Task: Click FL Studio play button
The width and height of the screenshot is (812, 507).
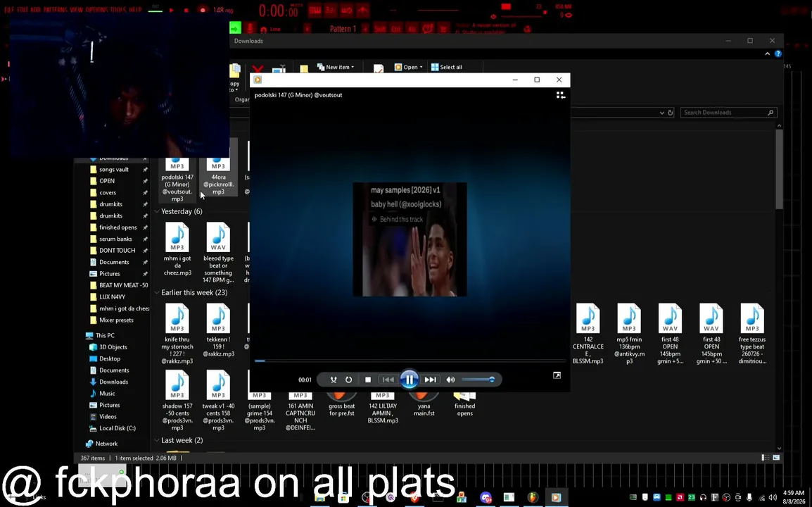Action: (x=172, y=11)
